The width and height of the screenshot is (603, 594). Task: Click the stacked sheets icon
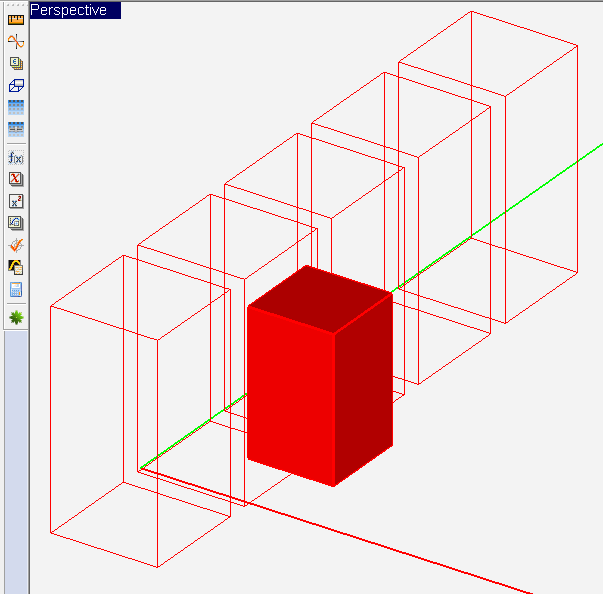[16, 63]
